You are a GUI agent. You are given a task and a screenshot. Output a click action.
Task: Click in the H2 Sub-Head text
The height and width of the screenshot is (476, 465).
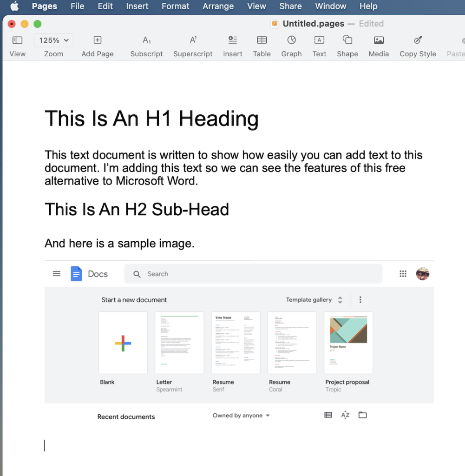pyautogui.click(x=137, y=210)
